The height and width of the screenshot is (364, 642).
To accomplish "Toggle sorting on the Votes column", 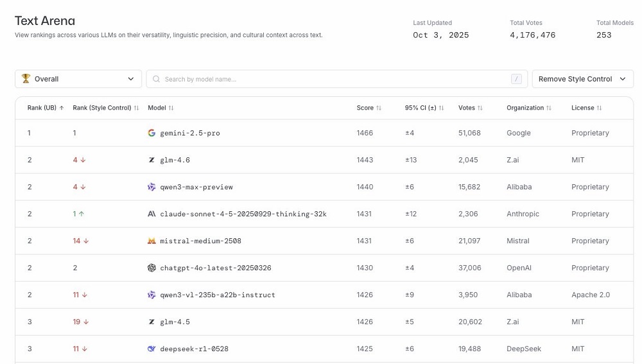I will pos(480,108).
